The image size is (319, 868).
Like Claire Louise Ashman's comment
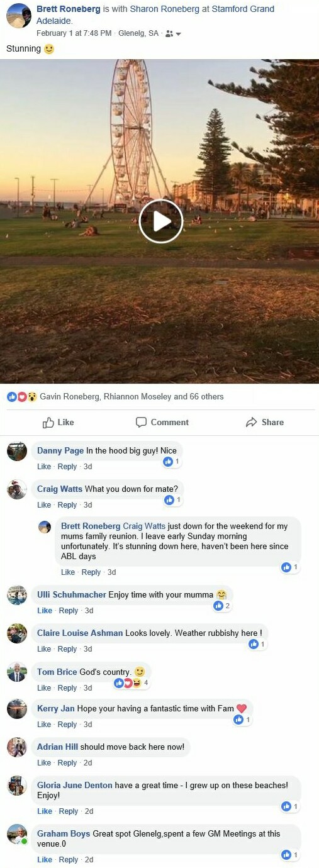pos(44,649)
